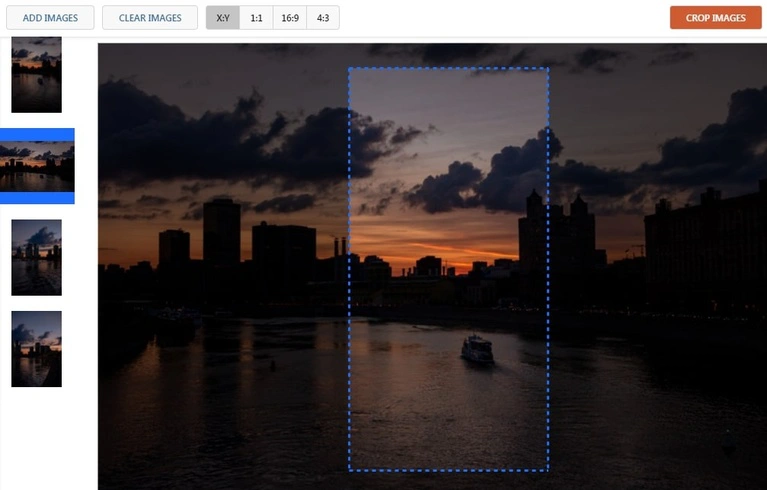Screen dimensions: 767x490
Task: Click inside the dashed crop selection area
Action: coord(449,269)
